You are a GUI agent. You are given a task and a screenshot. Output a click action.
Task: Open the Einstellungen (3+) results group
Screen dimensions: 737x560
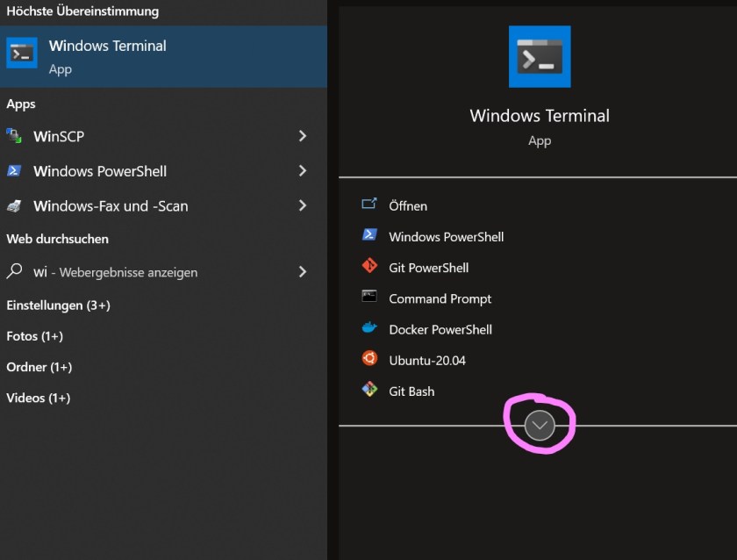pyautogui.click(x=58, y=305)
